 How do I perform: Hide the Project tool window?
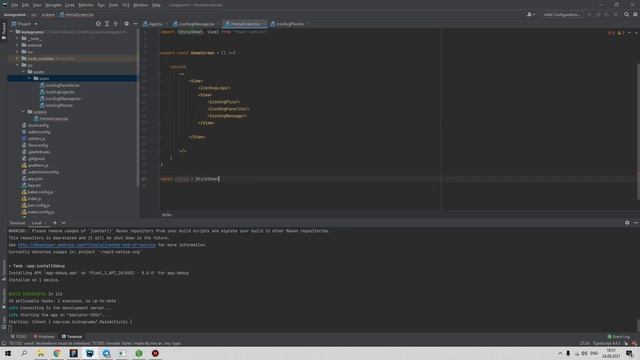point(135,24)
